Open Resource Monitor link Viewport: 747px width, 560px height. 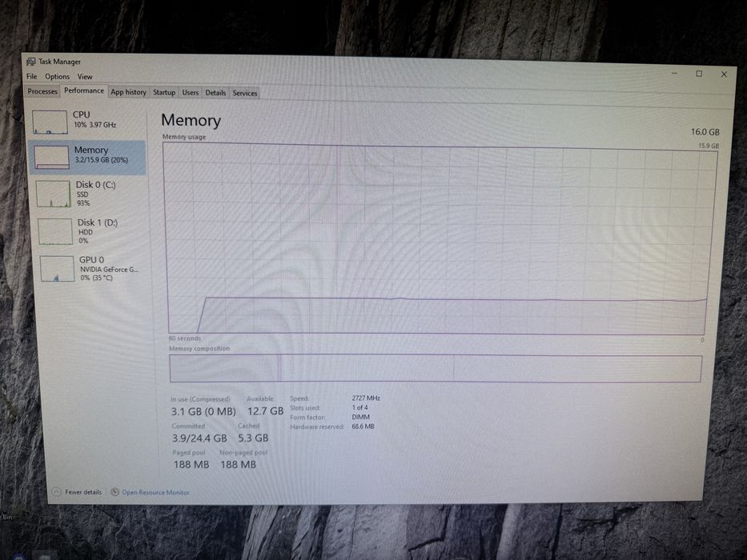point(155,492)
